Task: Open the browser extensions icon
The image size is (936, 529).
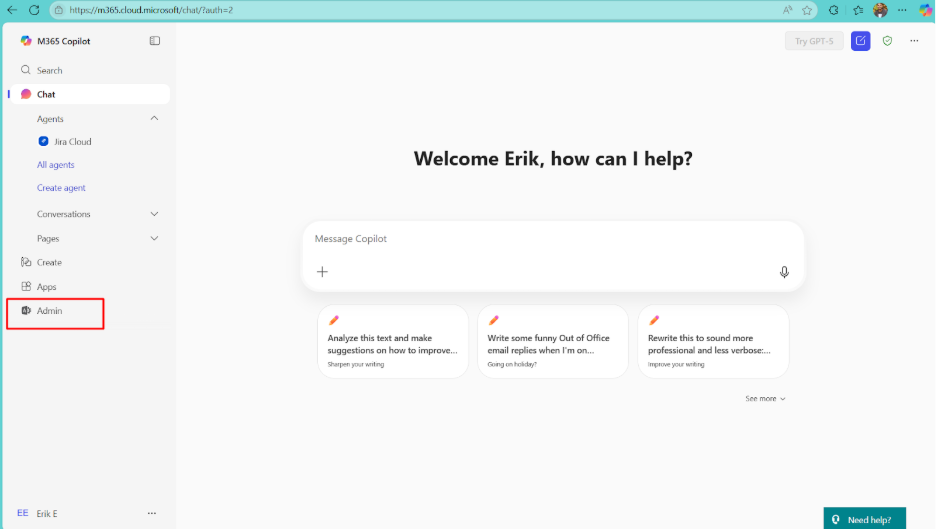Action: pyautogui.click(x=833, y=10)
